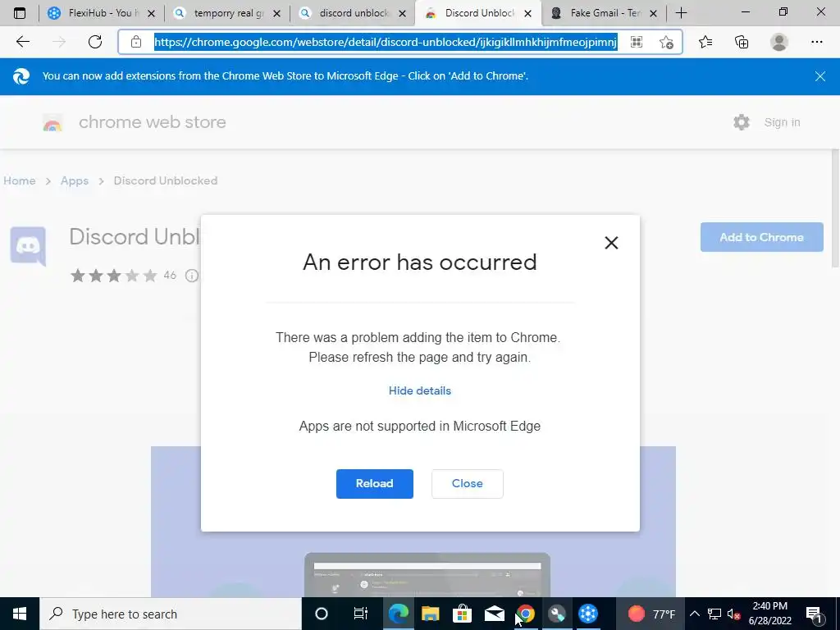Open the Collections icon
Image resolution: width=840 pixels, height=630 pixels.
pyautogui.click(x=742, y=42)
